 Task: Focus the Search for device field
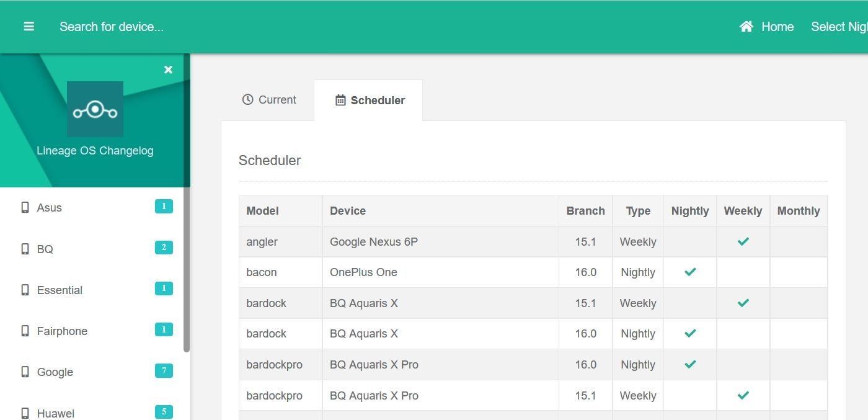(x=112, y=27)
